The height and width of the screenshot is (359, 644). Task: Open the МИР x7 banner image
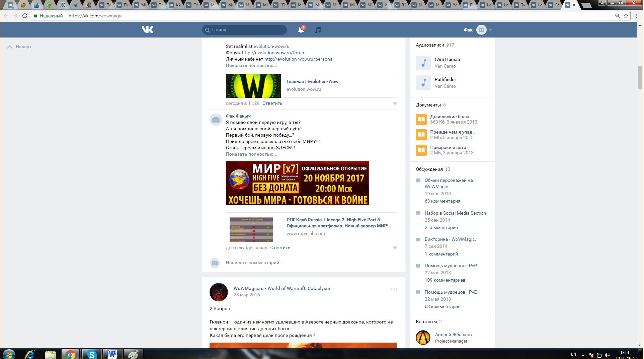click(x=297, y=183)
